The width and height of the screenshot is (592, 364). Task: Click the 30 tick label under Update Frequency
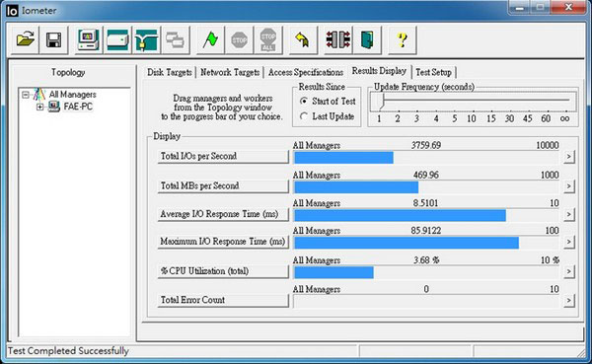pos(509,118)
